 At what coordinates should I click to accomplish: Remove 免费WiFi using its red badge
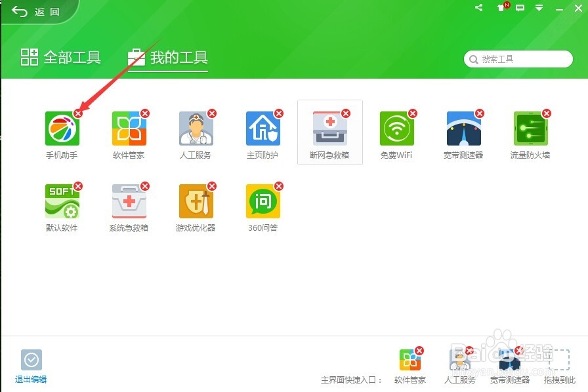(x=413, y=113)
